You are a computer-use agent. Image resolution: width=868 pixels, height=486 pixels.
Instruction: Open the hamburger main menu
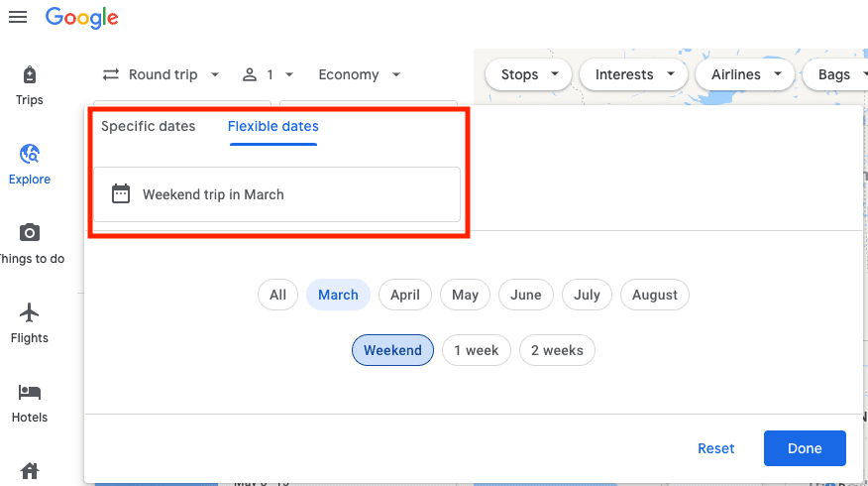click(18, 17)
